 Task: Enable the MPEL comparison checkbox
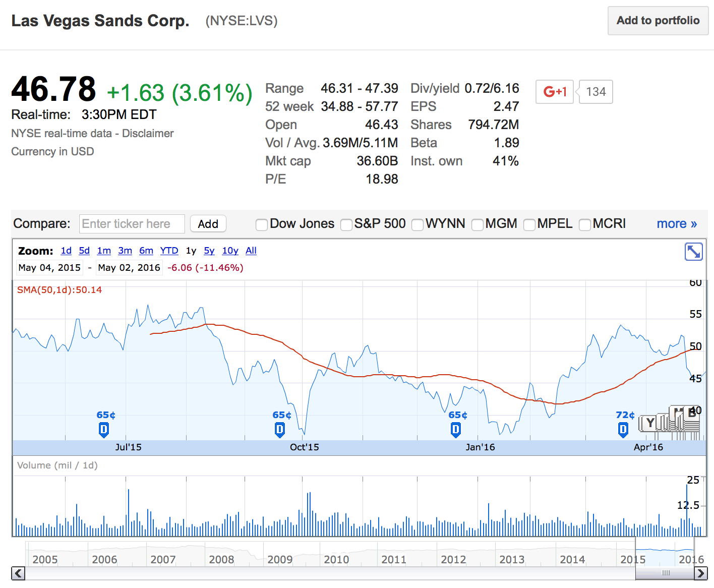[529, 224]
